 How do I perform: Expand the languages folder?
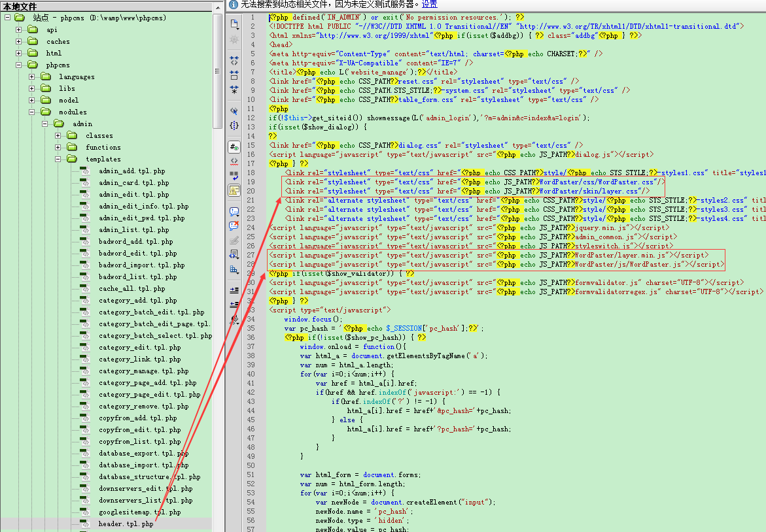click(32, 76)
